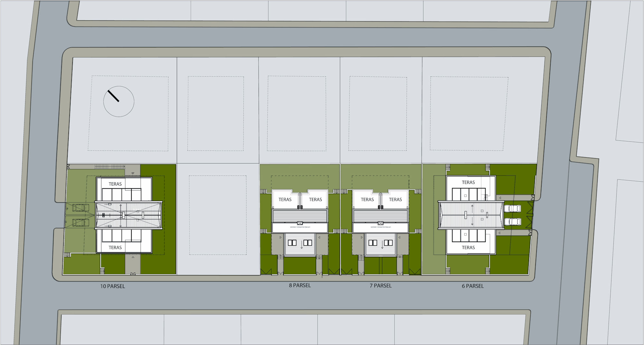644x345 pixels.
Task: Click the chimney symbol on 8 Parsel roof
Action: click(300, 223)
